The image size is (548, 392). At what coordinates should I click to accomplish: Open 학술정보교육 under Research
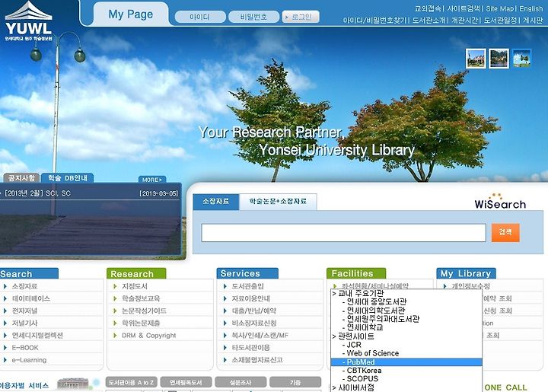pyautogui.click(x=141, y=298)
